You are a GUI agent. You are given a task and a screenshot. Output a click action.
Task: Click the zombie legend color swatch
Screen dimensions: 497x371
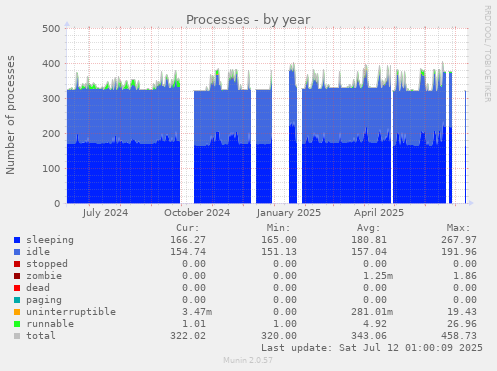pyautogui.click(x=17, y=276)
